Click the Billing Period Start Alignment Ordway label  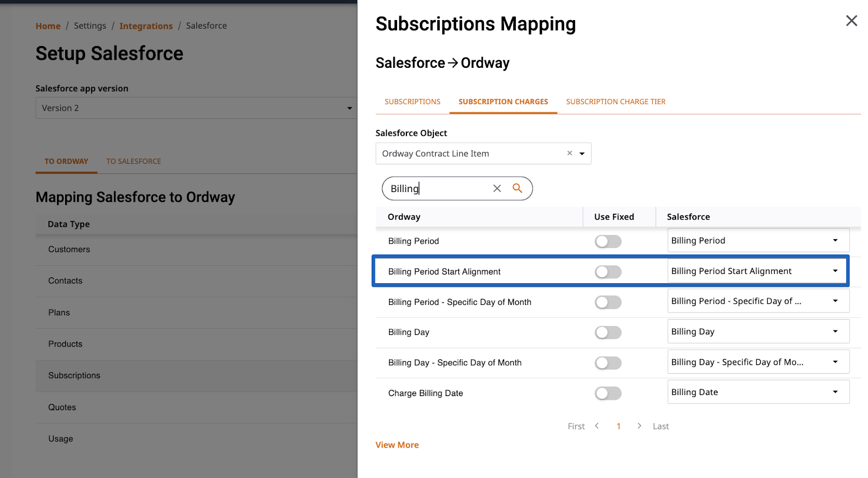click(444, 271)
